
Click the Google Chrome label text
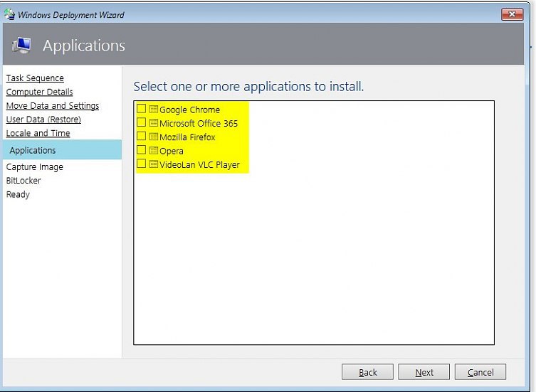click(x=189, y=110)
